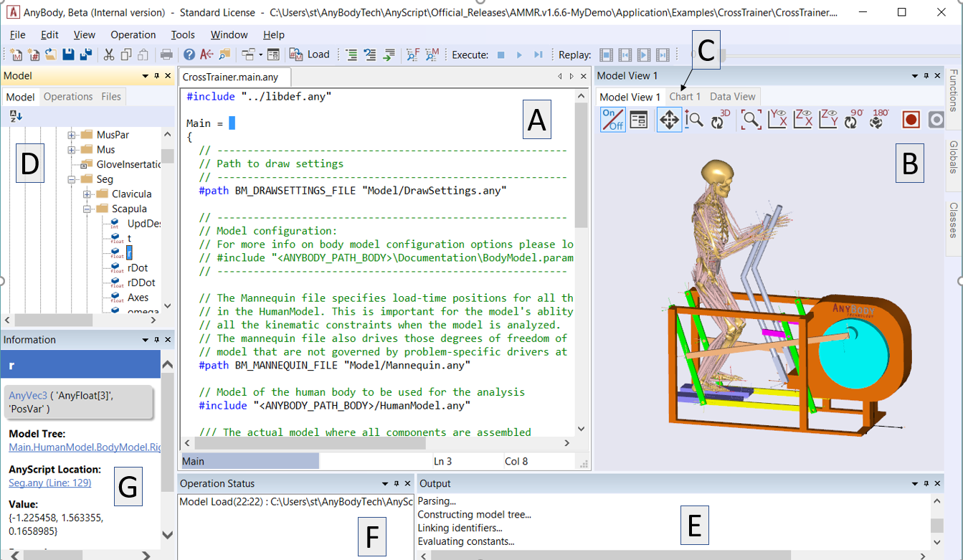Toggle the Model View On/Off button
The image size is (963, 560).
[613, 120]
